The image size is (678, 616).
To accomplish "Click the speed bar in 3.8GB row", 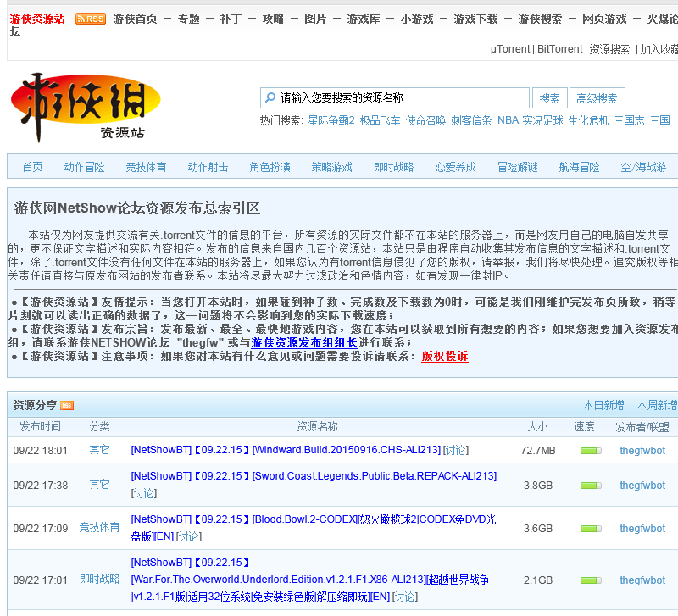I will pyautogui.click(x=591, y=486).
